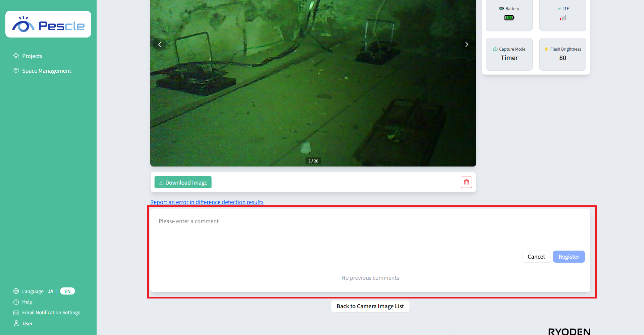
Task: Click the Help question mark icon
Action: pos(16,302)
